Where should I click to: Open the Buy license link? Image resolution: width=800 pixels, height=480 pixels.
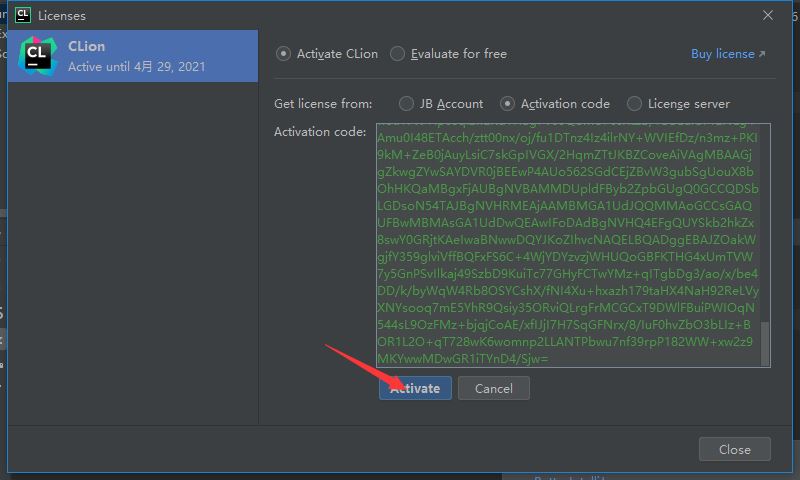tap(728, 54)
